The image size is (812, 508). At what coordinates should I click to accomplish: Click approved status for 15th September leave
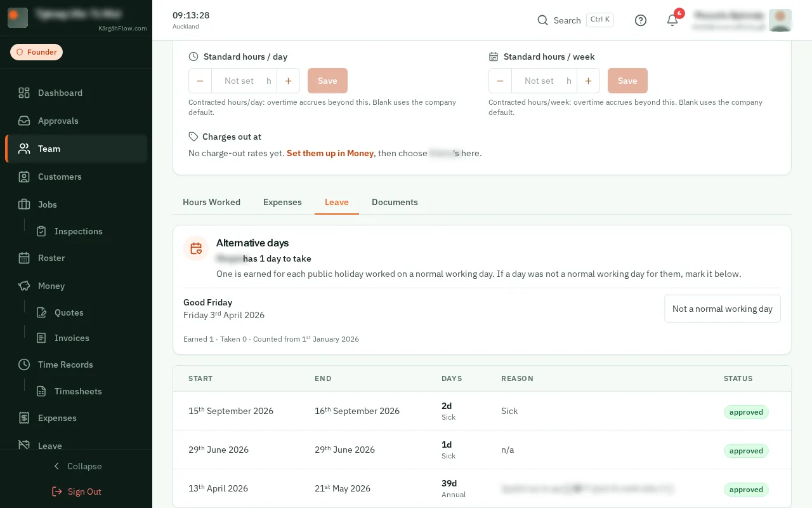click(x=746, y=412)
